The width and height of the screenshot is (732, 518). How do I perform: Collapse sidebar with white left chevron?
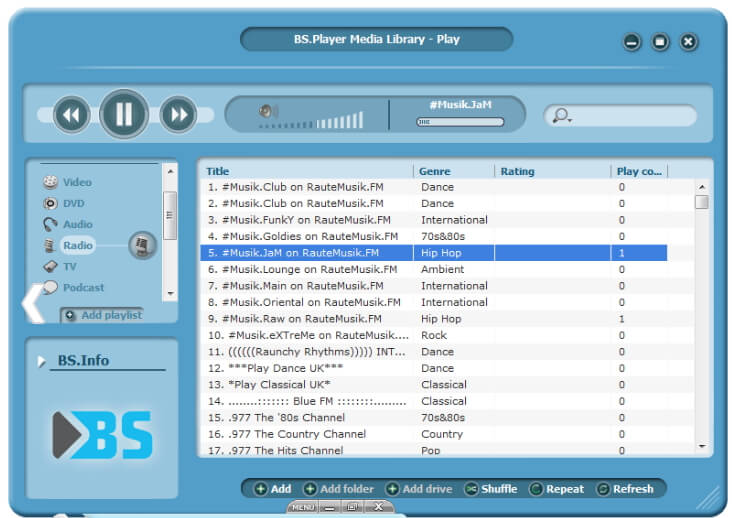coord(33,303)
